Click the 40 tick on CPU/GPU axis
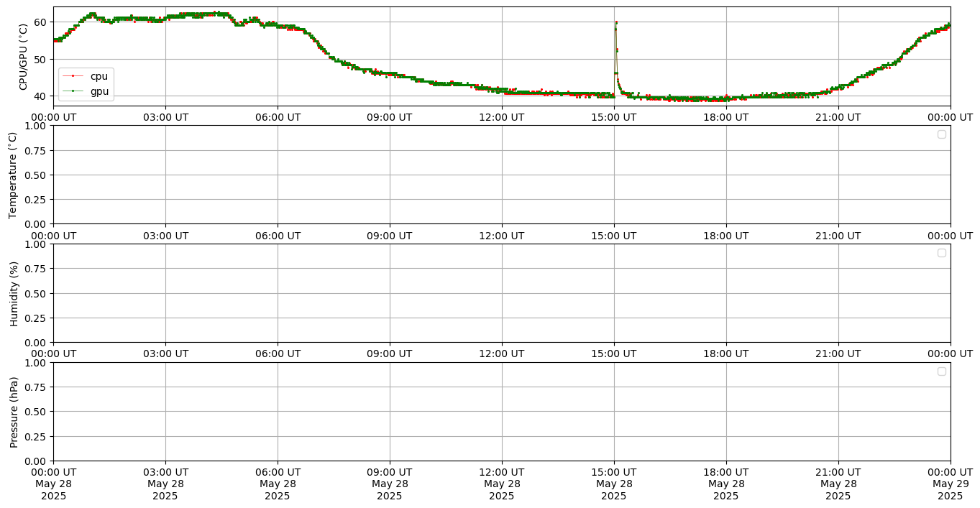The width and height of the screenshot is (980, 508). (40, 96)
